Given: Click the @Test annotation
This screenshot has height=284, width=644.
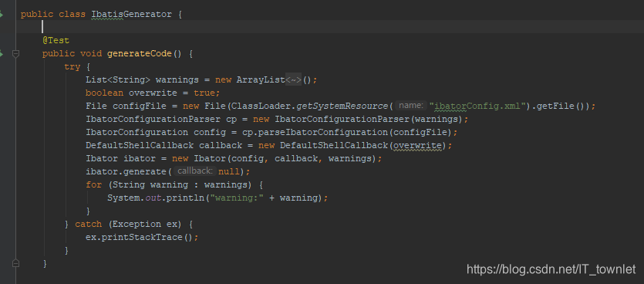Looking at the screenshot, I should pos(56,40).
